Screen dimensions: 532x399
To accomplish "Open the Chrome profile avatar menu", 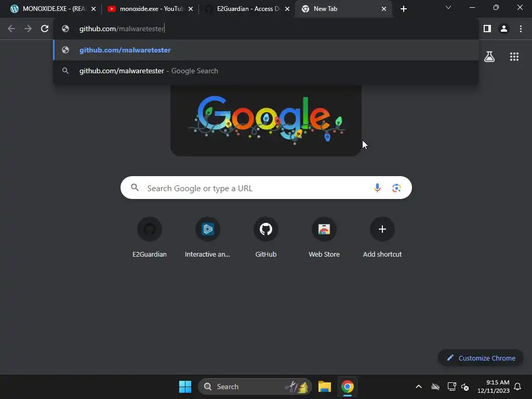I will tap(504, 29).
